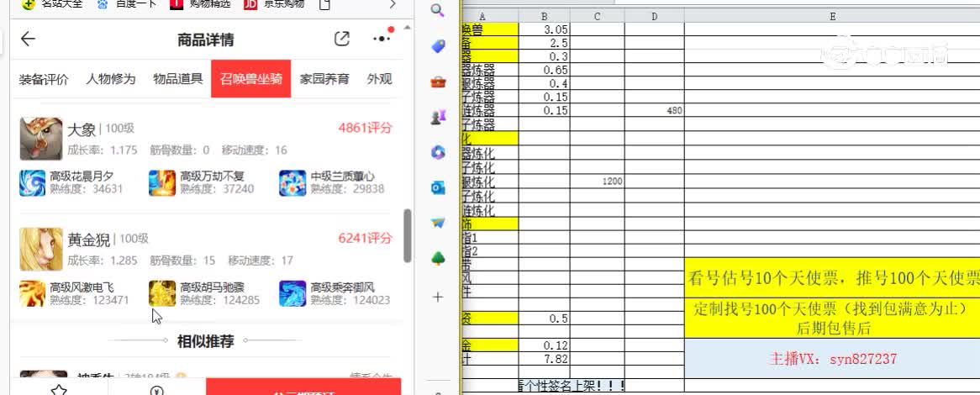Go back using the left arrow icon
Viewport: 980px width, 395px height.
28,39
